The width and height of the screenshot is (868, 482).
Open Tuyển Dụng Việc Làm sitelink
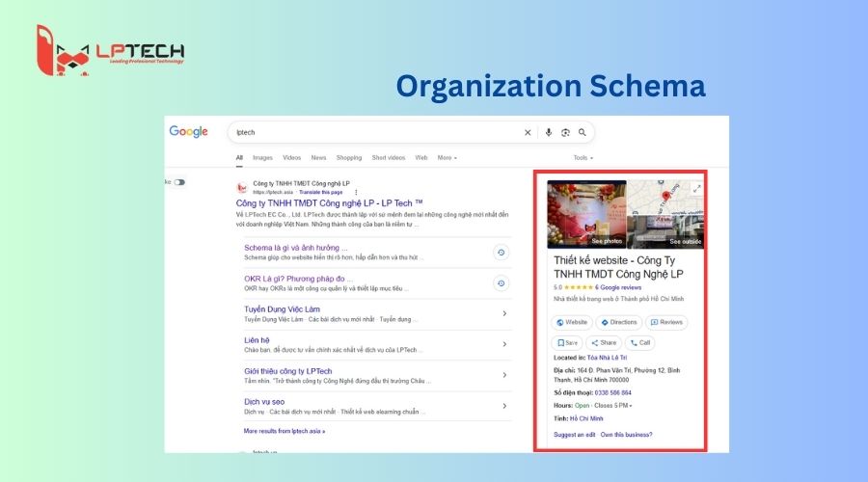(x=282, y=309)
